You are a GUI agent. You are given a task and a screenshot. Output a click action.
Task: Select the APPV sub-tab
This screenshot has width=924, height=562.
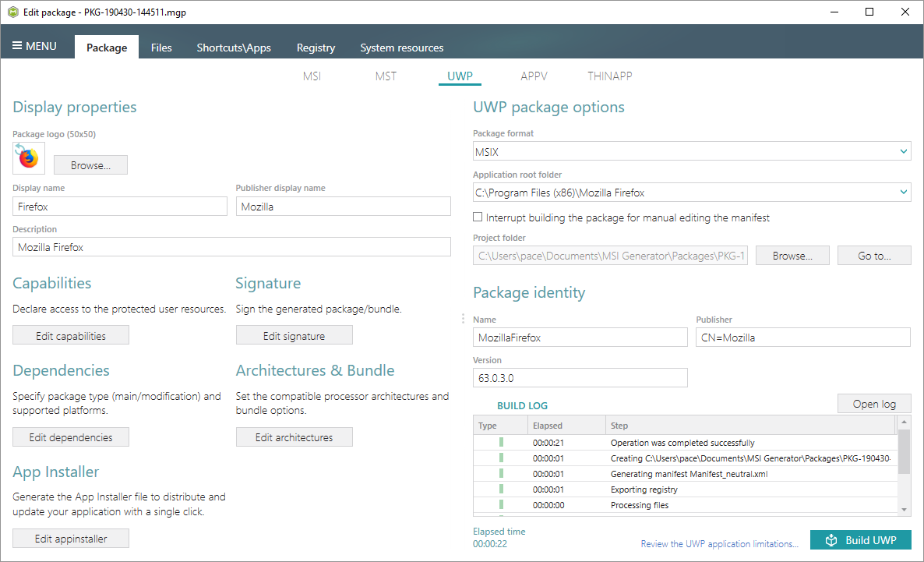tap(534, 76)
